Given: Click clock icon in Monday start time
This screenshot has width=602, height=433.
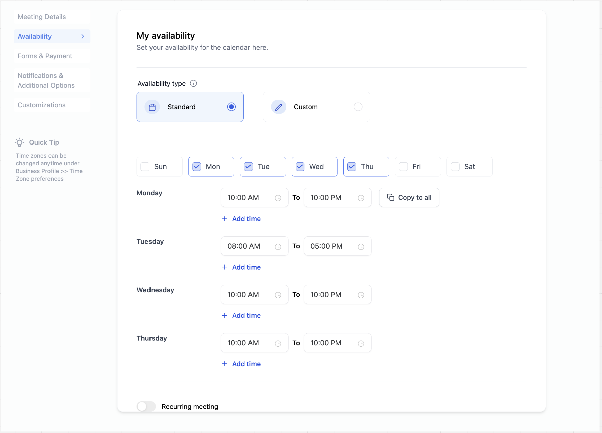Looking at the screenshot, I should [x=278, y=198].
